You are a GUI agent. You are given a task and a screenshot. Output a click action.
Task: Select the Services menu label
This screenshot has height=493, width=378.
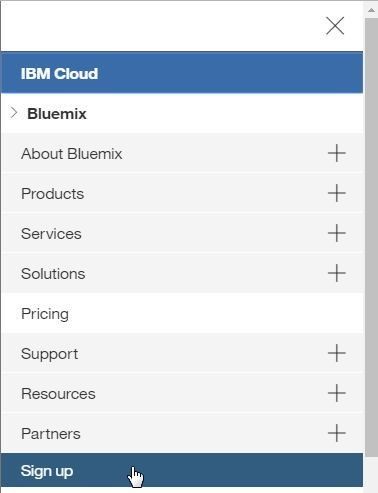point(51,234)
